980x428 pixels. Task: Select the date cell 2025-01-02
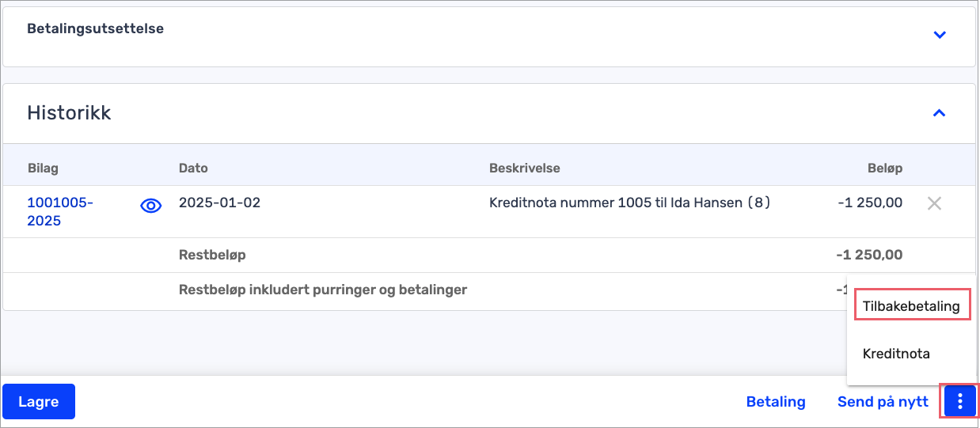[x=219, y=203]
